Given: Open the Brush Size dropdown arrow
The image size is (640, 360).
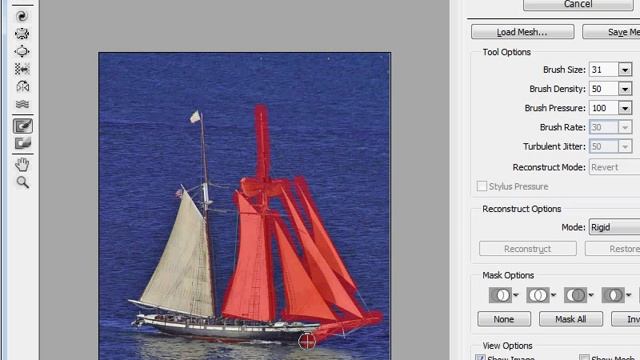Looking at the screenshot, I should 625,70.
